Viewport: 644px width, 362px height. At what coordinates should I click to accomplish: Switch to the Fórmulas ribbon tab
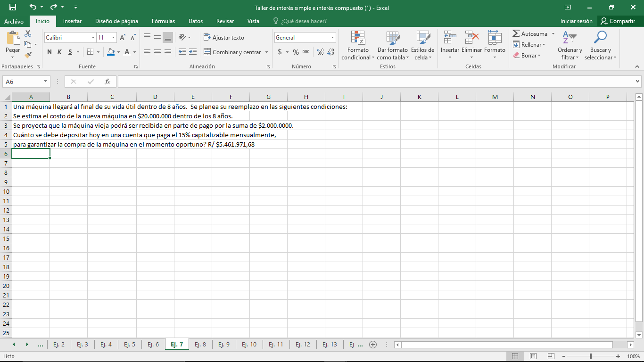coord(163,21)
